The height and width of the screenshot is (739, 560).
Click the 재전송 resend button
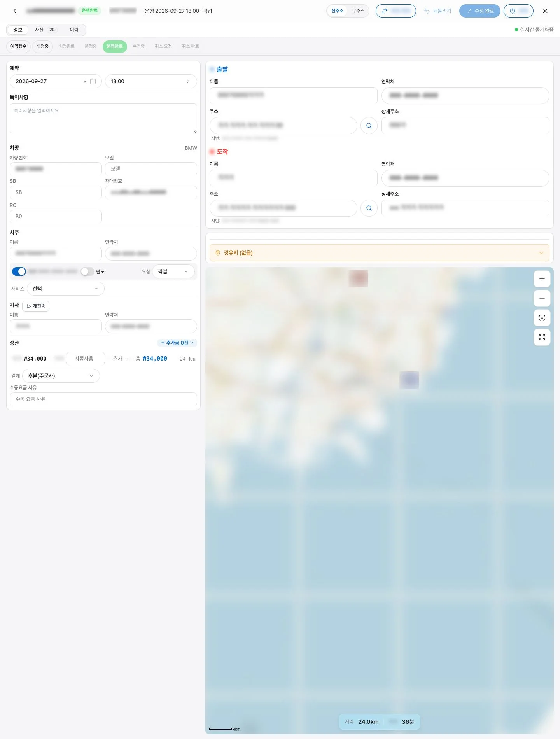coord(36,306)
